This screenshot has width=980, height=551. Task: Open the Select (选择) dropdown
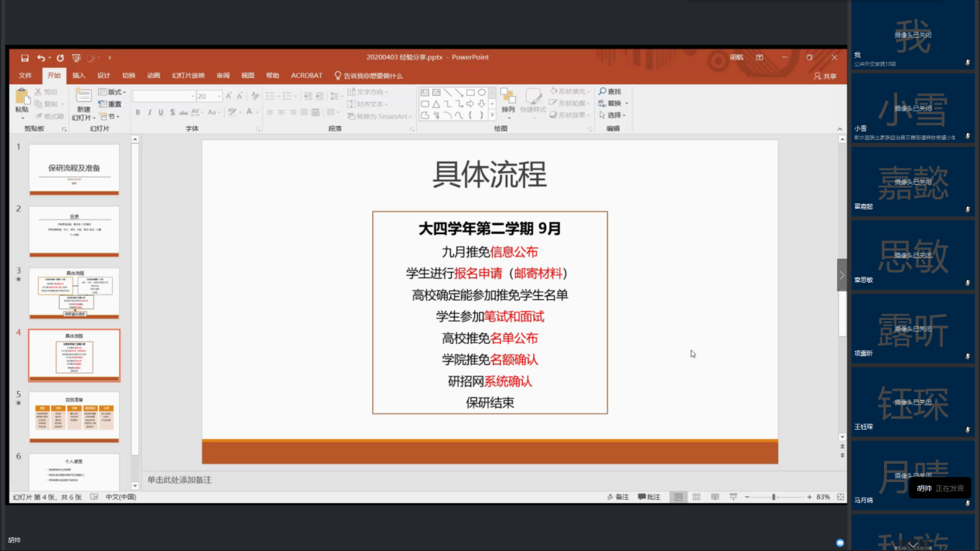point(613,115)
